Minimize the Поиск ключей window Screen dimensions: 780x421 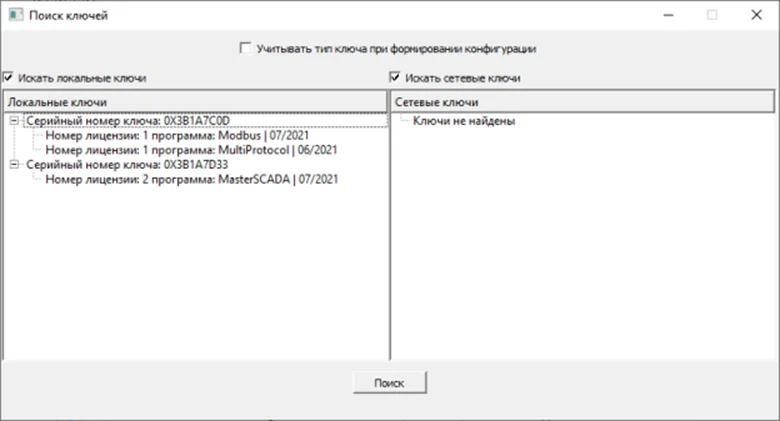666,15
